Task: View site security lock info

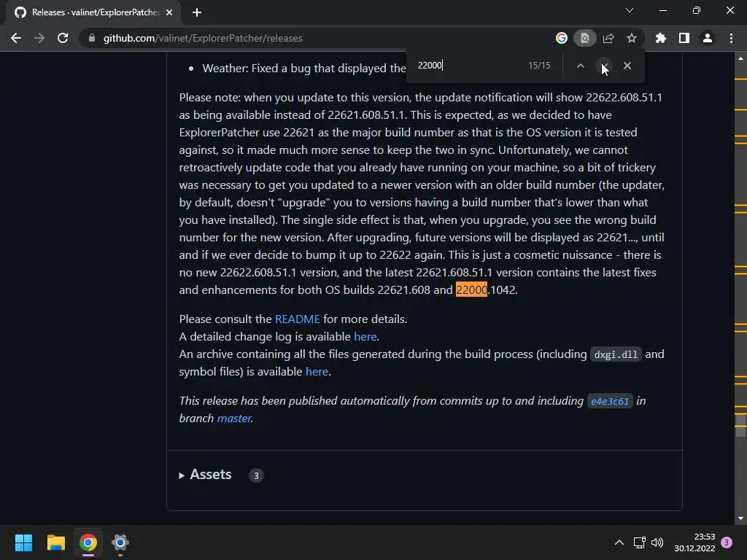Action: pos(91,38)
